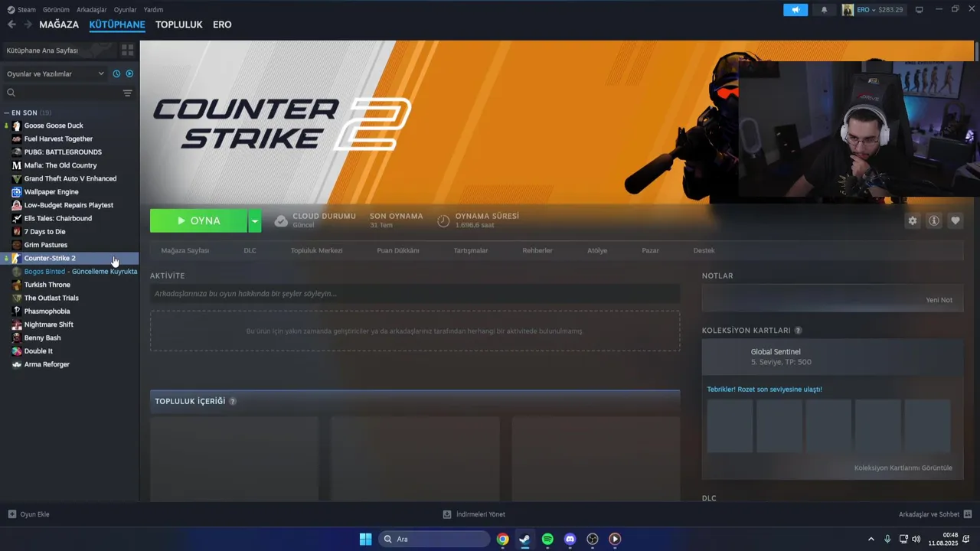980x551 pixels.
Task: Open Tartışmalar link
Action: click(471, 250)
